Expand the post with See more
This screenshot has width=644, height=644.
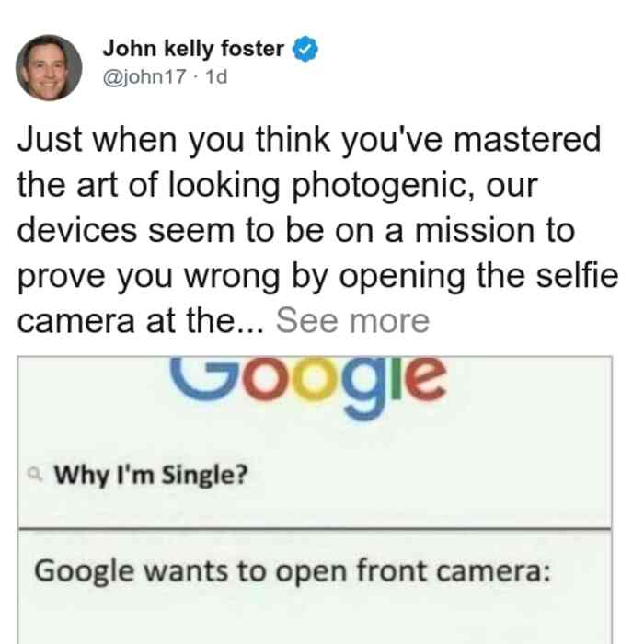[352, 321]
